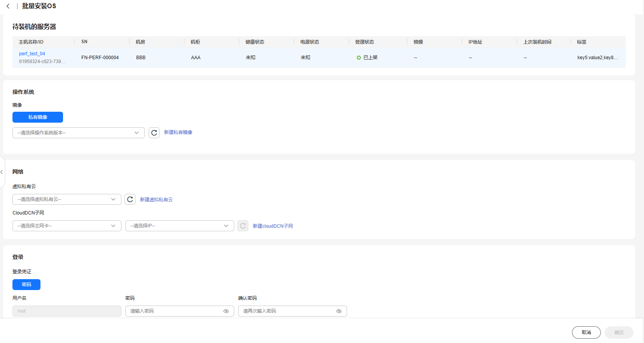644x343 pixels.
Task: Open the 新建虚拟私有云 link
Action: [156, 199]
